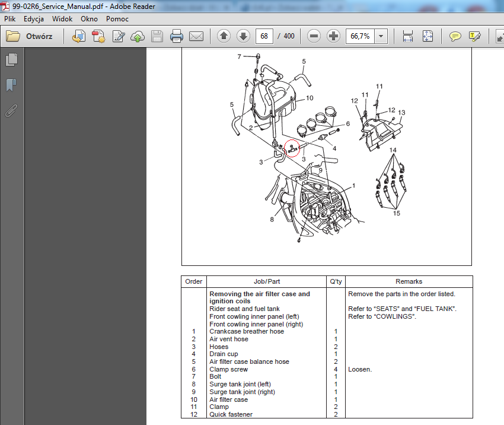Click the cloud upload icon

pyautogui.click(x=138, y=36)
